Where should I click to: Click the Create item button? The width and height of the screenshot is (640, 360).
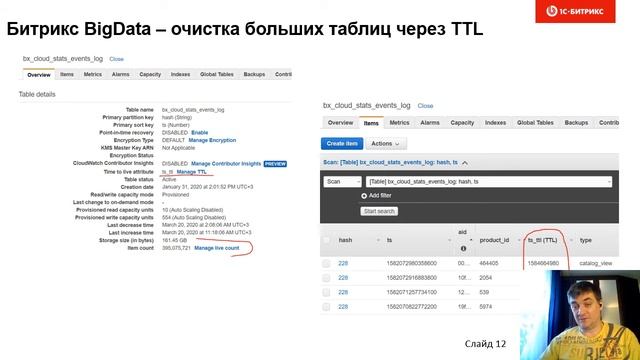coord(342,144)
